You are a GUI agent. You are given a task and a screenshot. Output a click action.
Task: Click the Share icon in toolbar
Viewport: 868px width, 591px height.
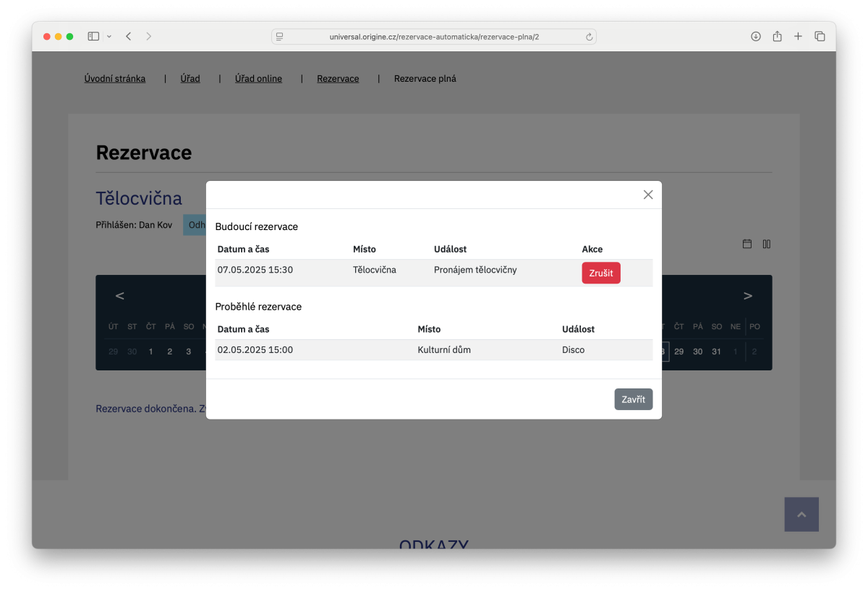click(777, 36)
